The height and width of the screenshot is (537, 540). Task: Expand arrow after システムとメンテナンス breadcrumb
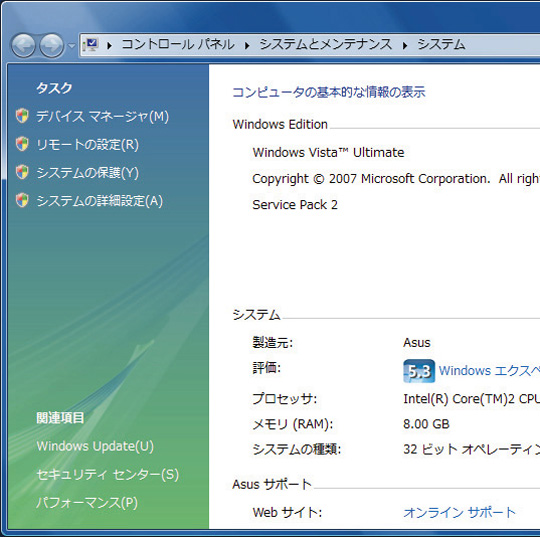coord(405,45)
